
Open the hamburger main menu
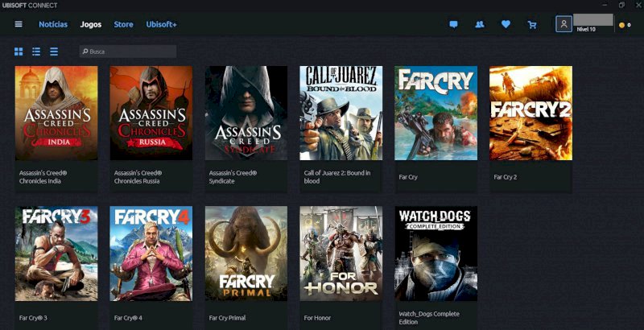coord(19,24)
